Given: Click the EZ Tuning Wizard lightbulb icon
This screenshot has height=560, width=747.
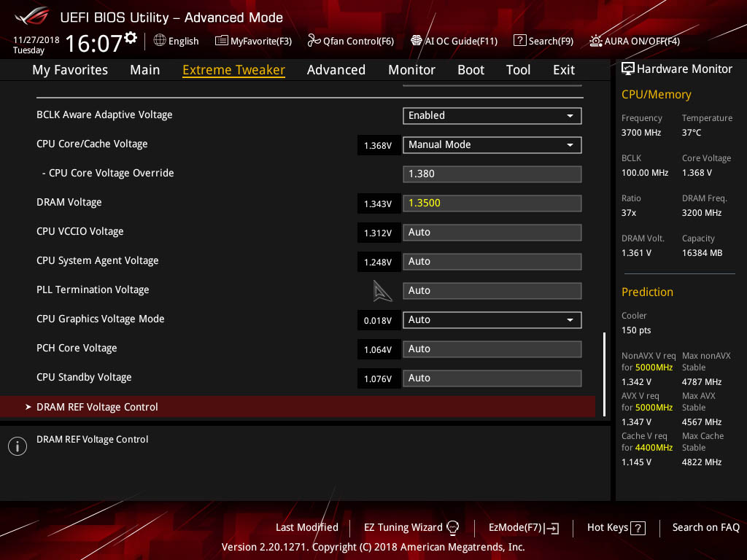Looking at the screenshot, I should pyautogui.click(x=452, y=528).
